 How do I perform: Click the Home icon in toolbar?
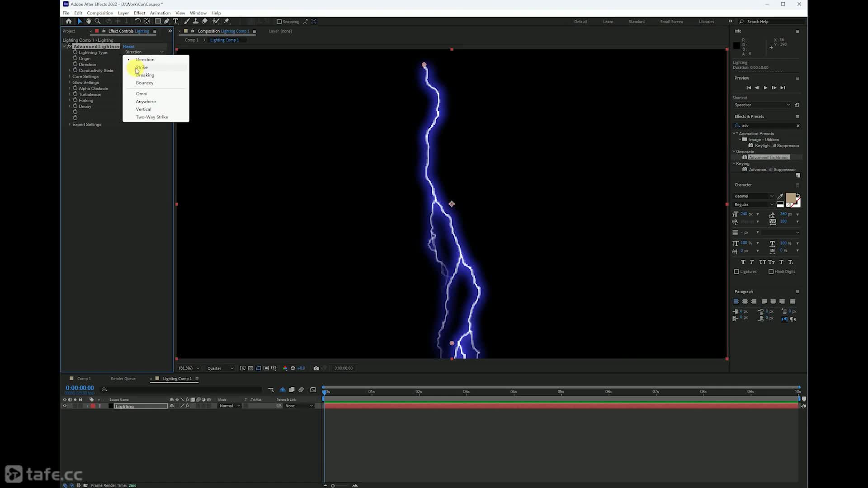(68, 21)
